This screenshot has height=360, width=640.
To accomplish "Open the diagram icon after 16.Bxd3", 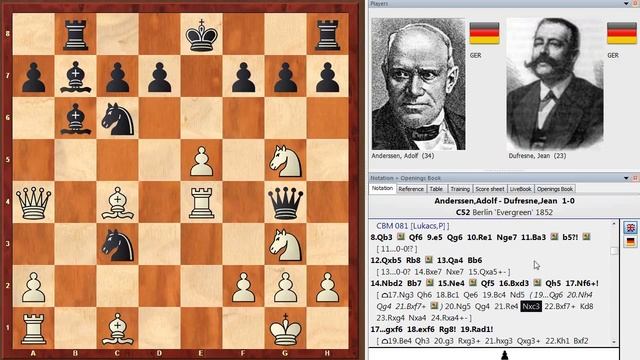I will tap(537, 282).
